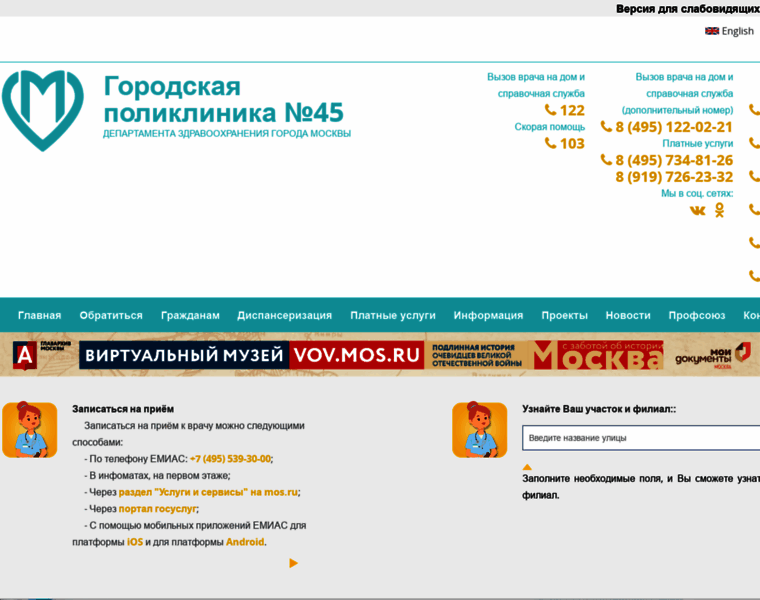
Task: Go to Главная menu item
Action: pos(39,315)
